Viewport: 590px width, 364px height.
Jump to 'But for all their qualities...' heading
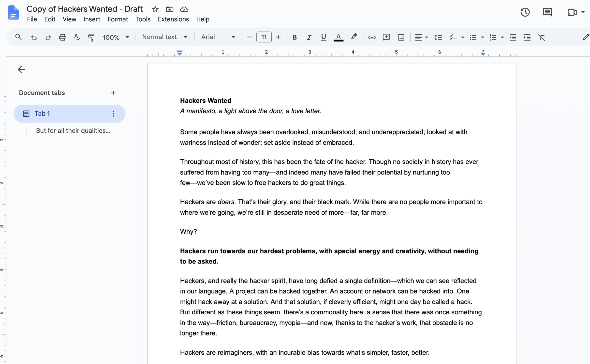(73, 130)
